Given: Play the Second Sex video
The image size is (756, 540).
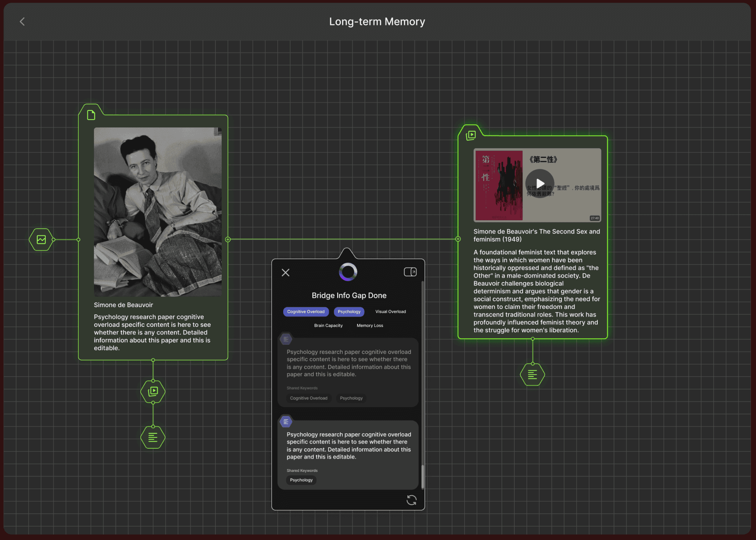Looking at the screenshot, I should [x=540, y=183].
